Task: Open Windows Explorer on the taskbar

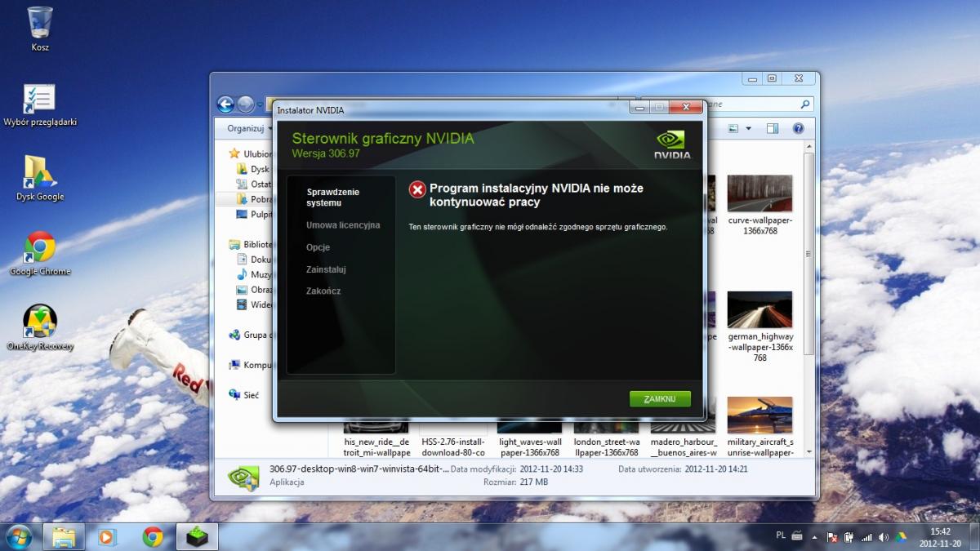Action: tap(64, 536)
